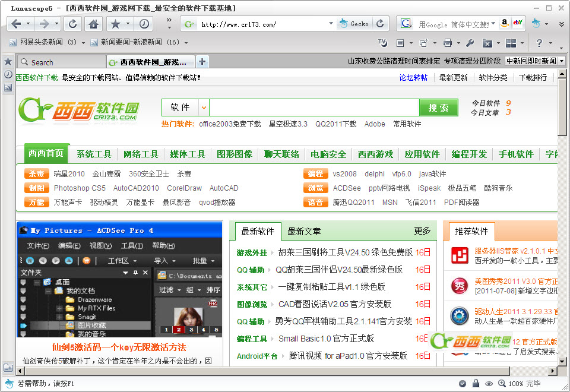Click the browser Back arrow button
The image size is (570, 392).
click(x=15, y=24)
